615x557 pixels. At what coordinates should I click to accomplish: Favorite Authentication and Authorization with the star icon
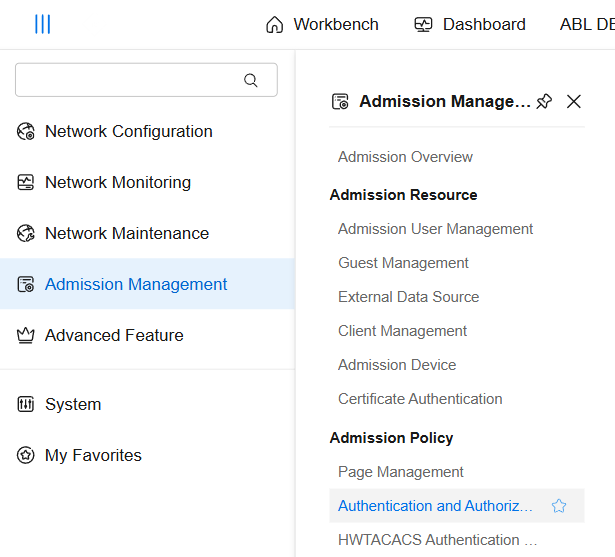(x=559, y=506)
